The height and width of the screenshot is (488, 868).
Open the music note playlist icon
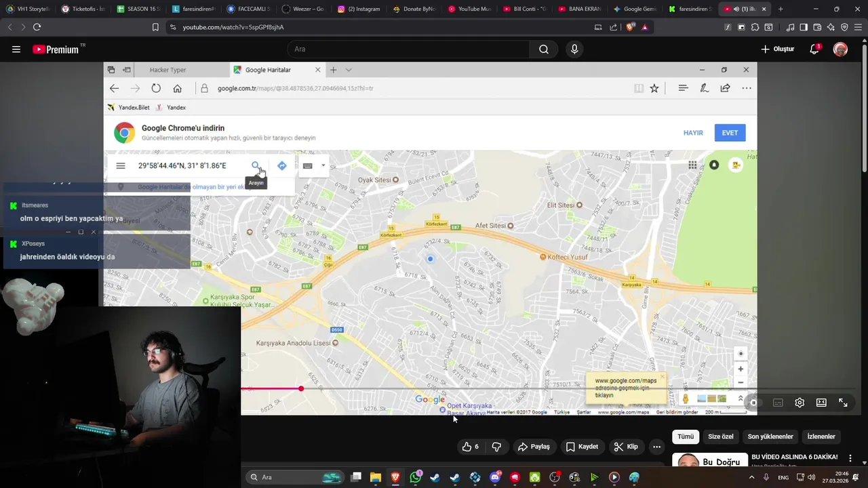click(790, 27)
